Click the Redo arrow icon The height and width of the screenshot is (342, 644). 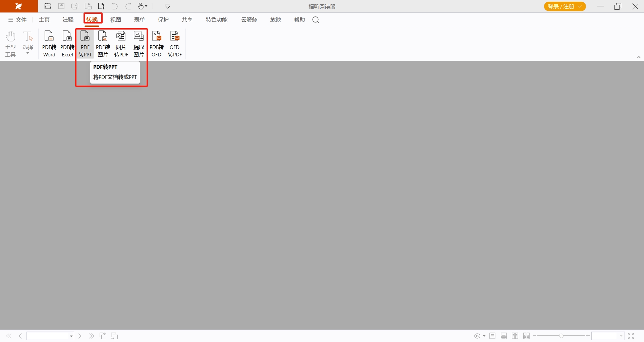point(128,6)
